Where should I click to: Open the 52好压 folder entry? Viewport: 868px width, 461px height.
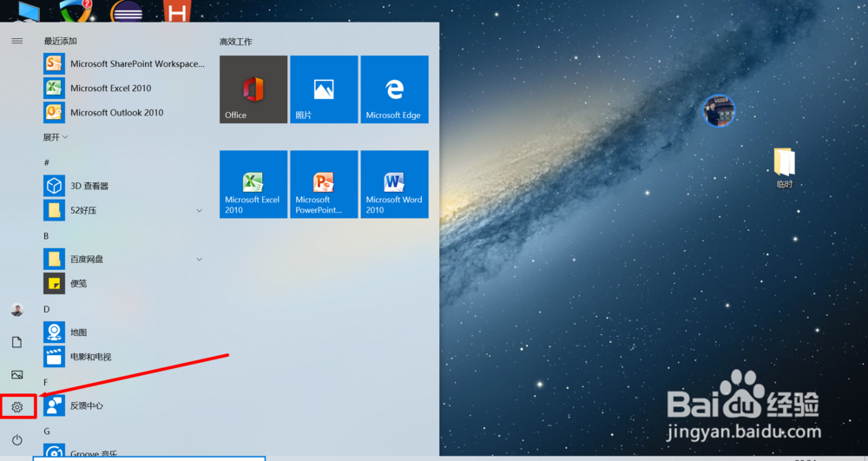pyautogui.click(x=124, y=210)
